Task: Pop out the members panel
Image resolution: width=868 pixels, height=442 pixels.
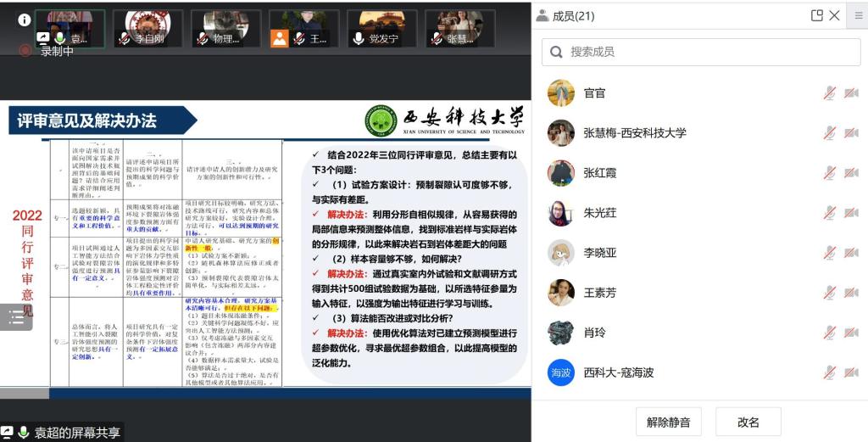Action: pos(817,15)
